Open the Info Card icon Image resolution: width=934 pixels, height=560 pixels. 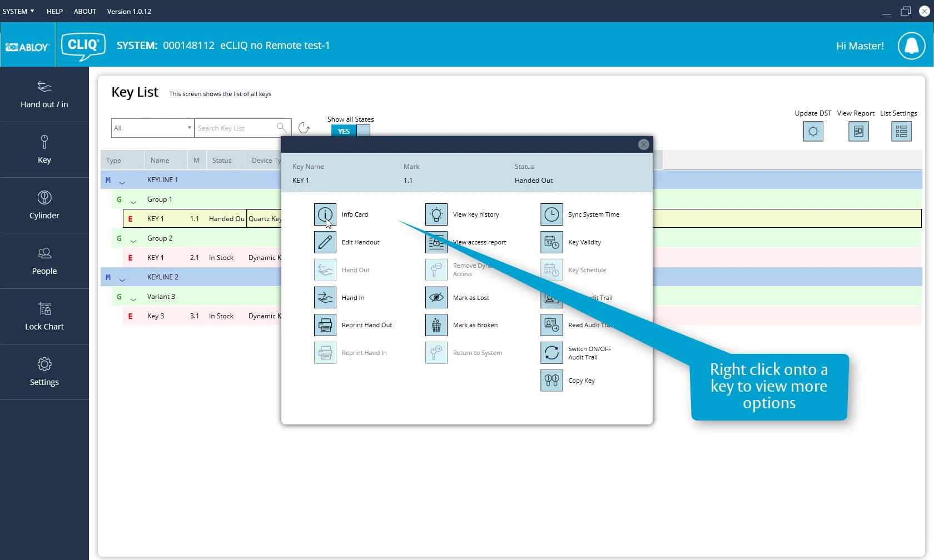325,214
